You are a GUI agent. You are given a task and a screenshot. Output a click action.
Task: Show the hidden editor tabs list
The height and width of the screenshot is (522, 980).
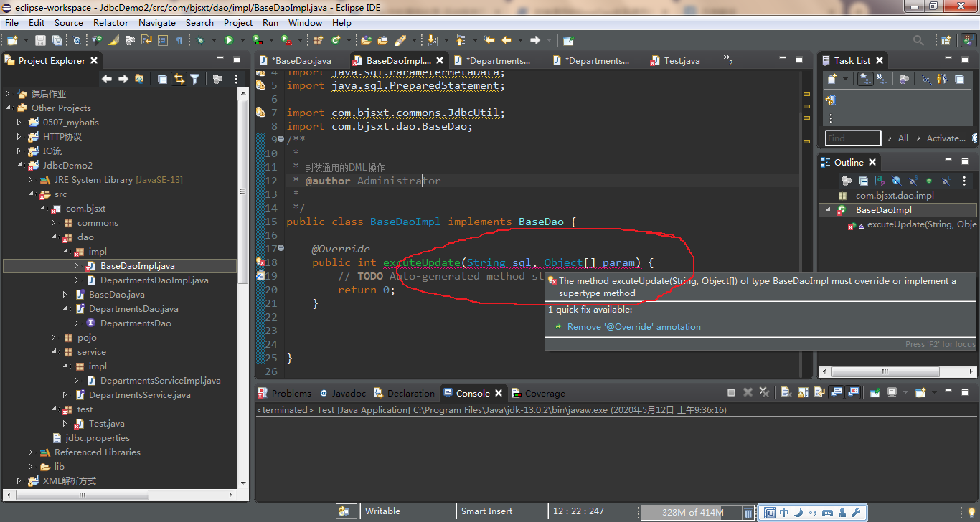click(727, 60)
